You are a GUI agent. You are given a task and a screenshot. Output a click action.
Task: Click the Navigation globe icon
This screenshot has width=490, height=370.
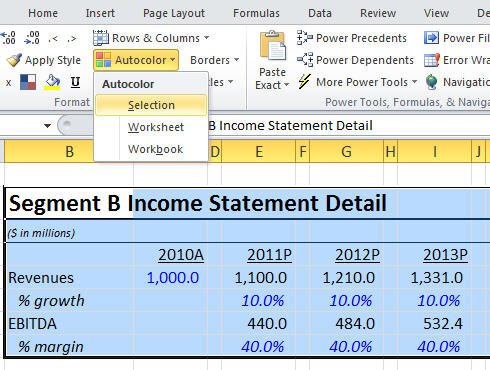431,82
